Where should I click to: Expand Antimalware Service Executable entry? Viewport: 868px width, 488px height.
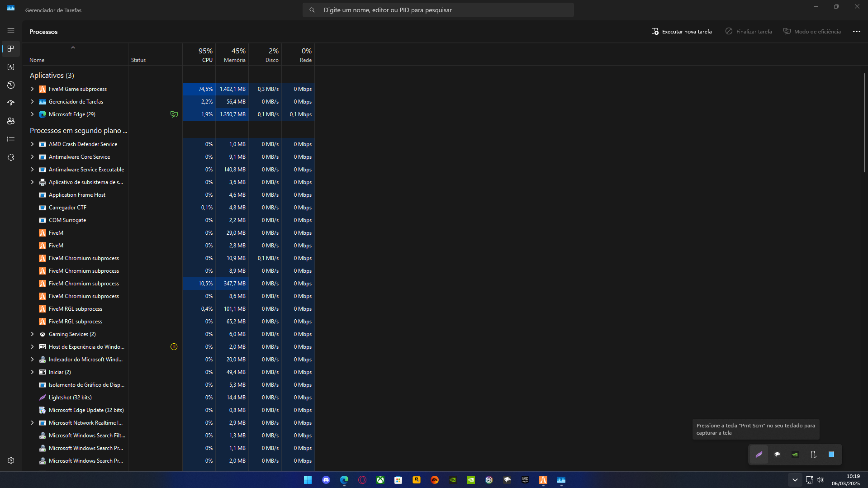tap(32, 170)
